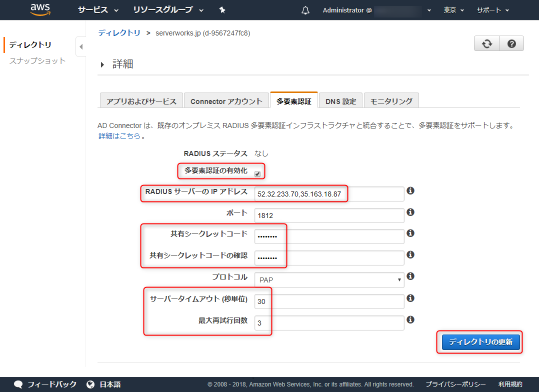
Task: Click info icon next to max retries field
Action: [x=410, y=319]
